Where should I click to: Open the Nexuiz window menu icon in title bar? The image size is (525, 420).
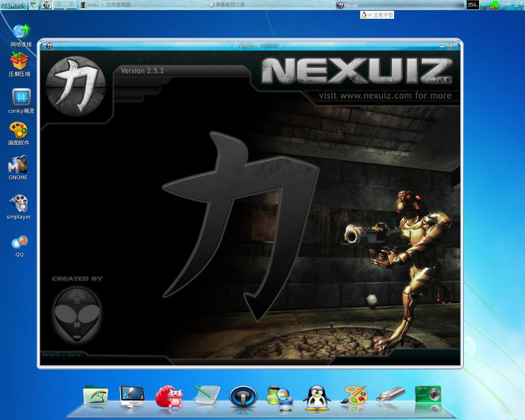click(x=49, y=46)
